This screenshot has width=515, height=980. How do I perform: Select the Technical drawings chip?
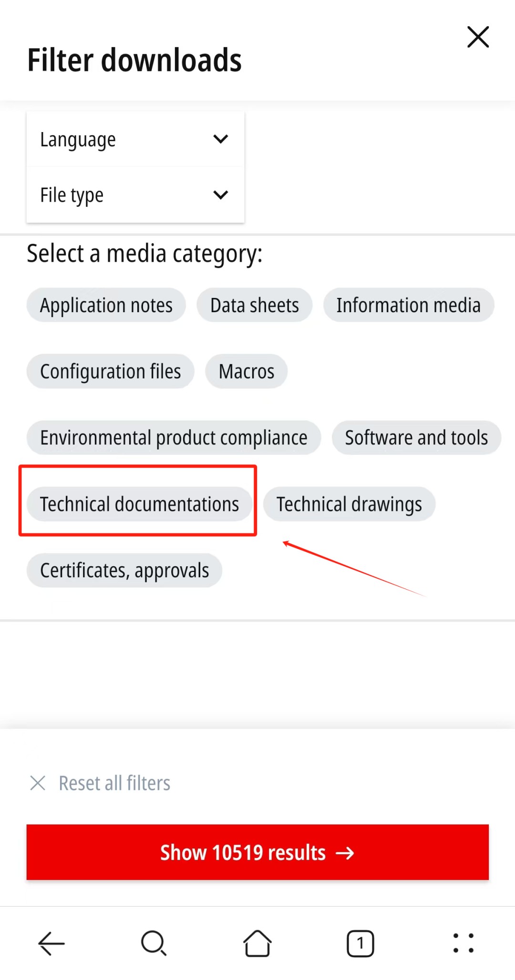coord(349,504)
